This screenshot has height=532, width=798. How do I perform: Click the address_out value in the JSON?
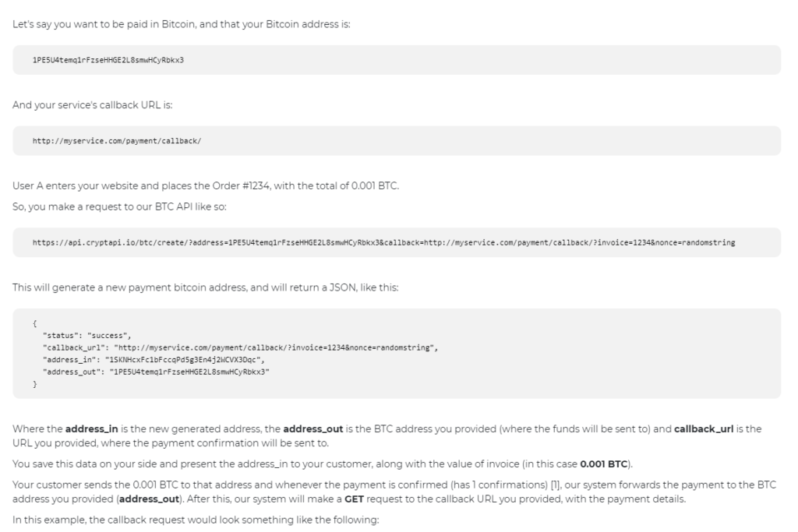[x=189, y=372]
